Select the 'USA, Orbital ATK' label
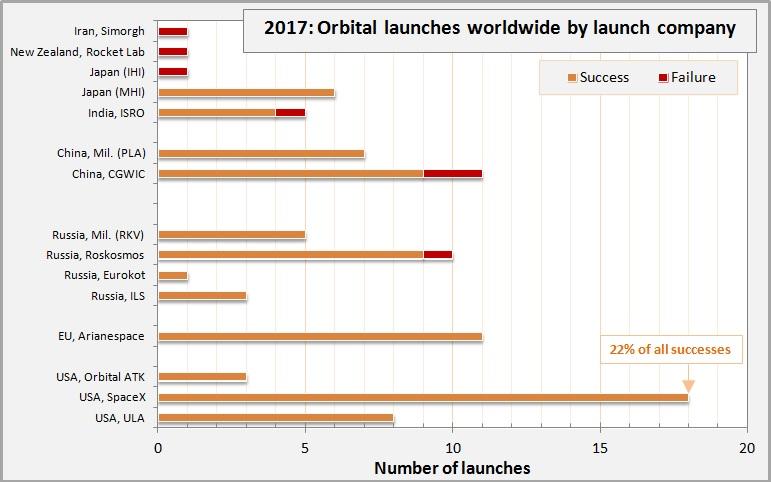This screenshot has width=771, height=482. point(100,377)
